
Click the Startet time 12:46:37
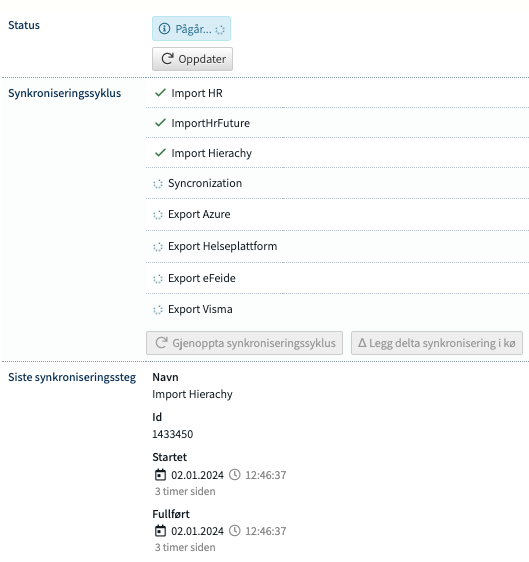tap(266, 475)
